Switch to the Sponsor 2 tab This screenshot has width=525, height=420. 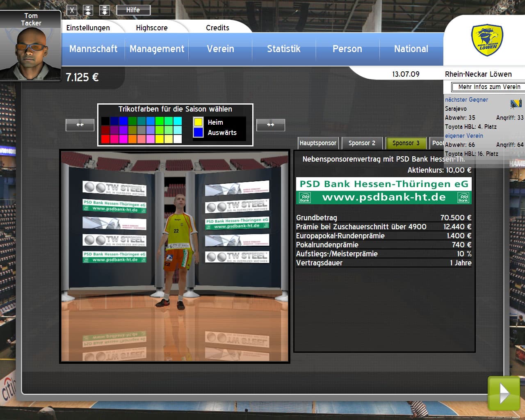pyautogui.click(x=362, y=143)
